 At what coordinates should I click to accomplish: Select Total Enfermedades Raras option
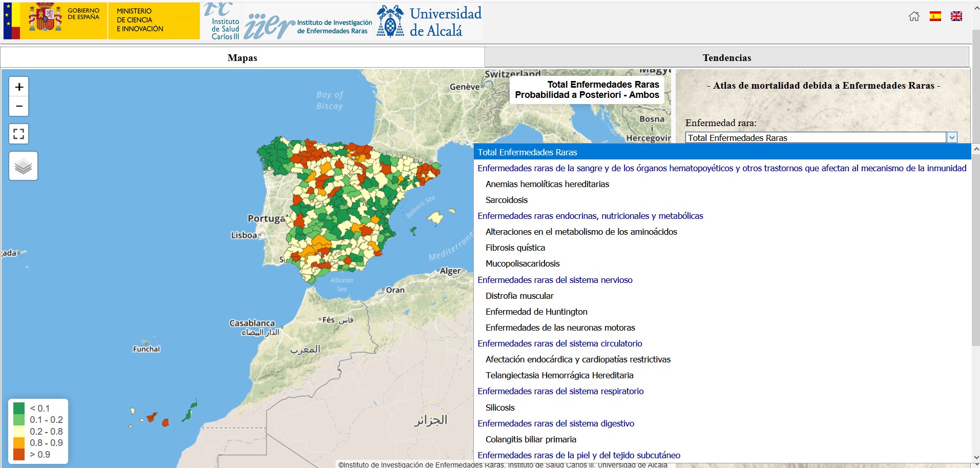pyautogui.click(x=722, y=152)
